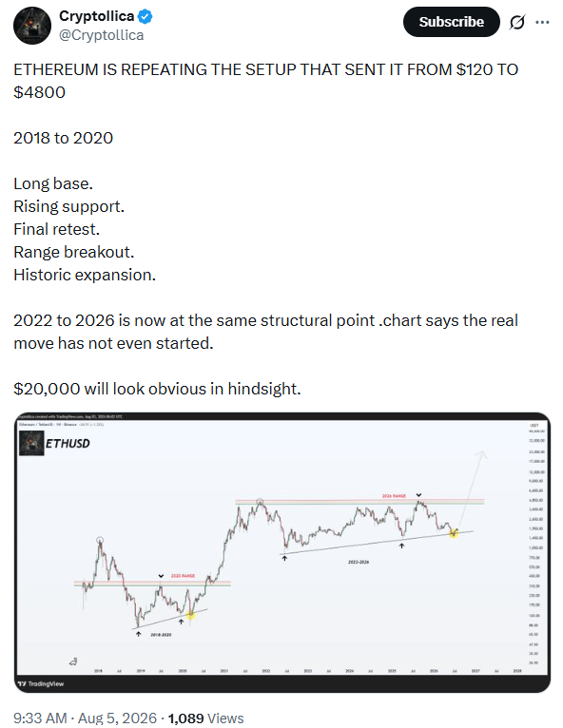The image size is (563, 728).
Task: Open the @Cryptollica handle link
Action: (x=101, y=35)
